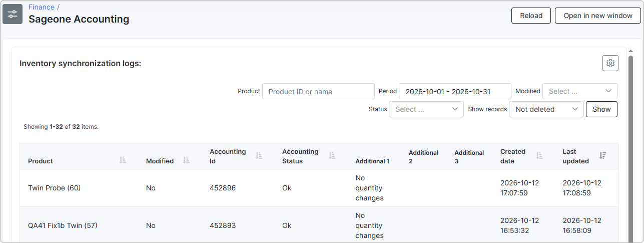Open the Finance breadcrumb link
Viewport: 644px width, 243px height.
pos(42,7)
